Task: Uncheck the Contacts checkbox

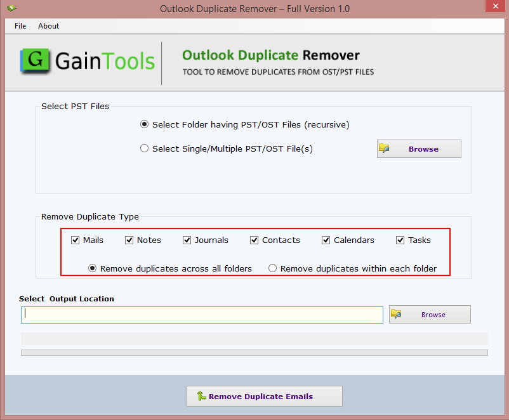Action: [255, 240]
